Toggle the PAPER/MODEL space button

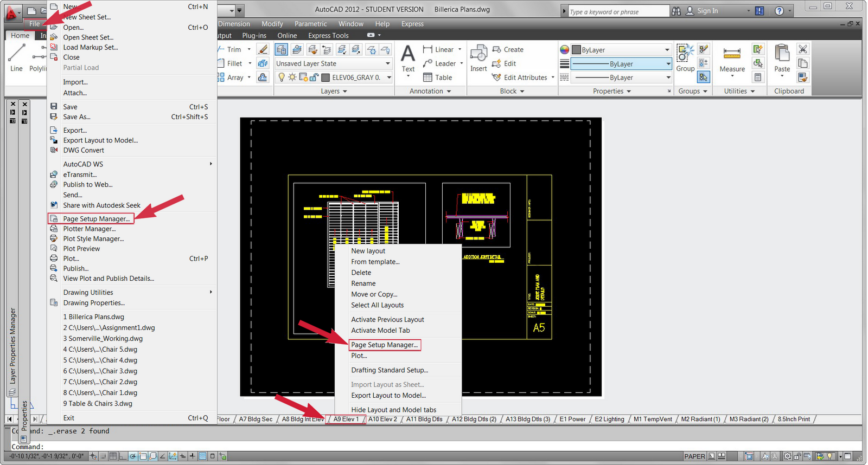[x=694, y=456]
